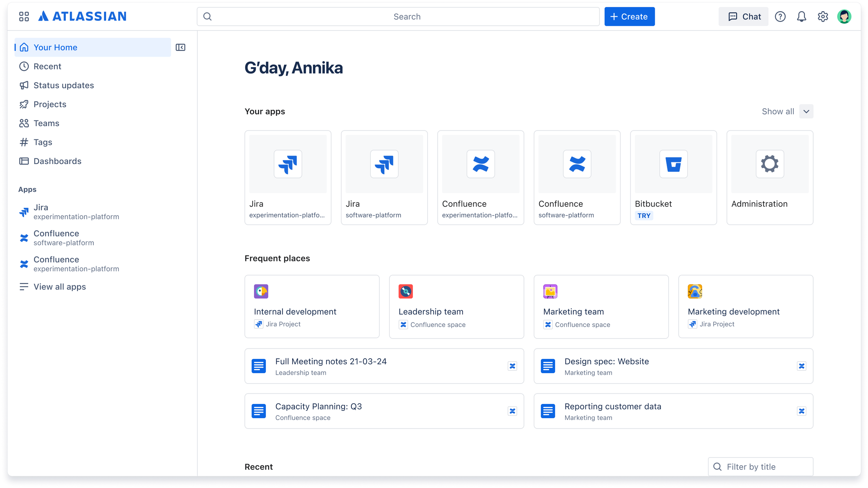
Task: Open the Help question mark icon
Action: coord(780,16)
